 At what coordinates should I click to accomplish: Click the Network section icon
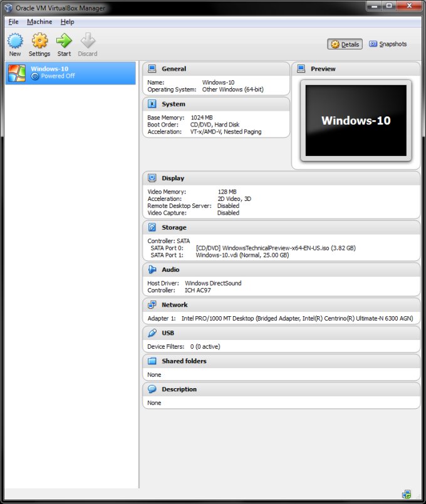[152, 305]
